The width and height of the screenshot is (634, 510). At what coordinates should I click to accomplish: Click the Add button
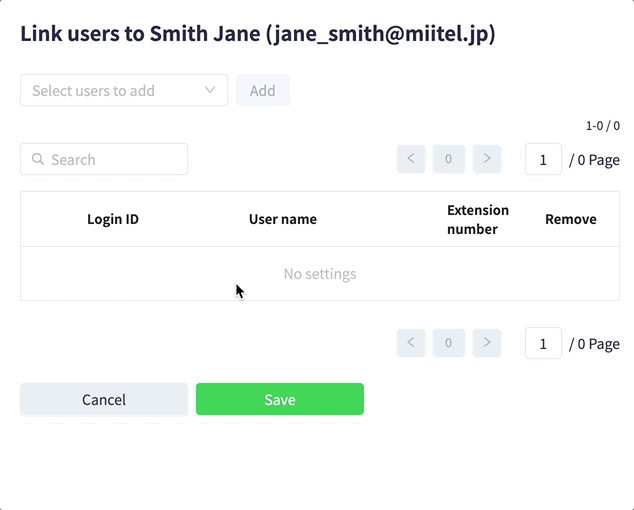pos(263,90)
